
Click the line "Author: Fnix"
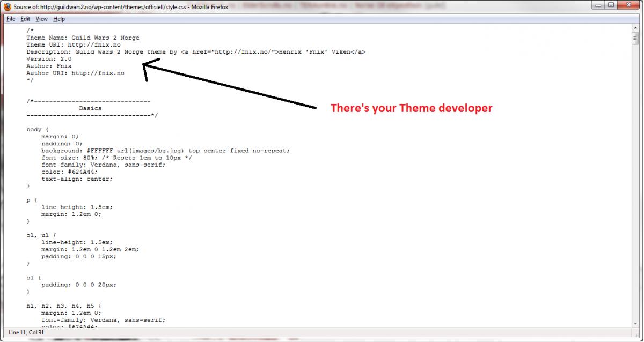click(49, 66)
